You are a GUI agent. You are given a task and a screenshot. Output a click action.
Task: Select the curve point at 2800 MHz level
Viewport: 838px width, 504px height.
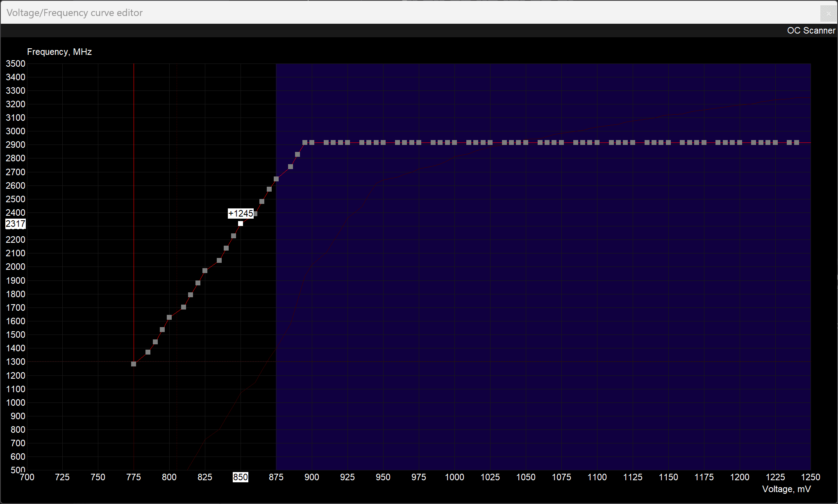(x=298, y=154)
